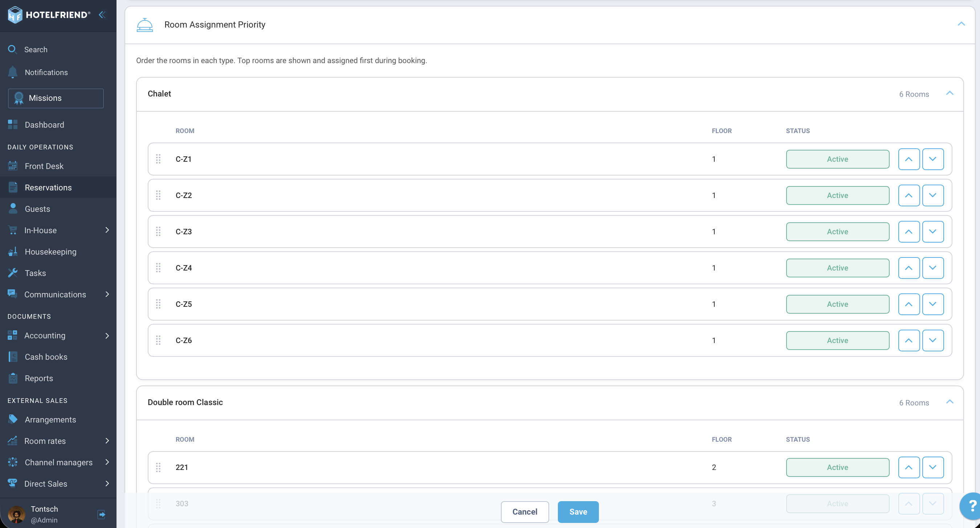
Task: Collapse the Room Assignment Priority panel
Action: tap(961, 24)
